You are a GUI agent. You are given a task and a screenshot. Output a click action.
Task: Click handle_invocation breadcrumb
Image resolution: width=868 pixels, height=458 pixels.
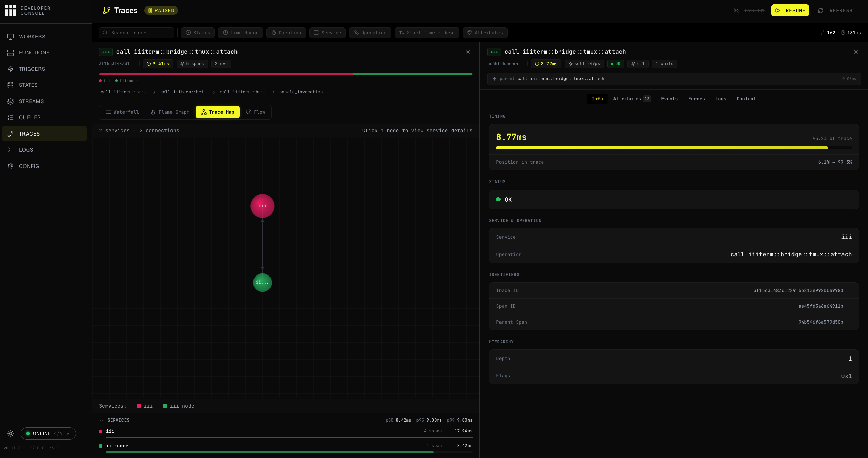302,92
